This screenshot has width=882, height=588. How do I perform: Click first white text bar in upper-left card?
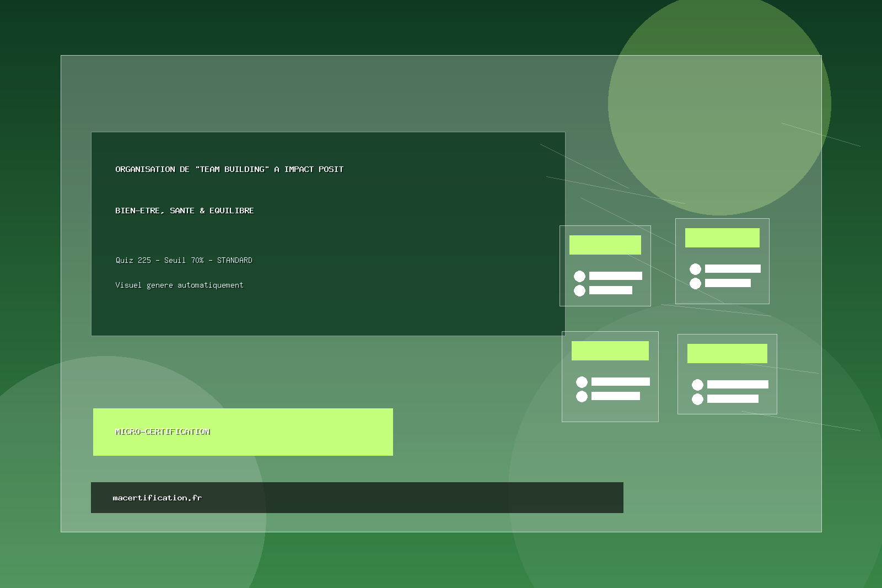pos(615,276)
